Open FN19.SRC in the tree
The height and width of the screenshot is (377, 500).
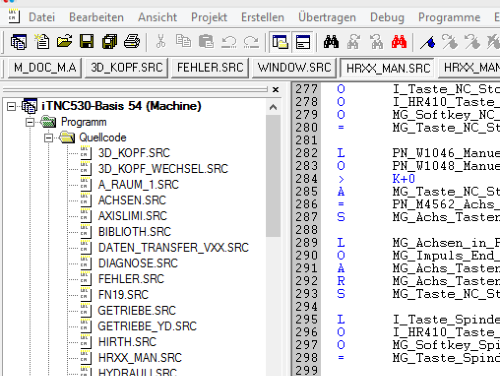[123, 295]
